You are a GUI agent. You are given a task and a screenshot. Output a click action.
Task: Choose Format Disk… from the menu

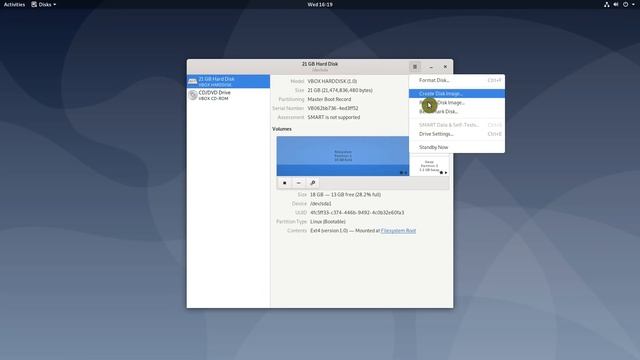tap(457, 80)
